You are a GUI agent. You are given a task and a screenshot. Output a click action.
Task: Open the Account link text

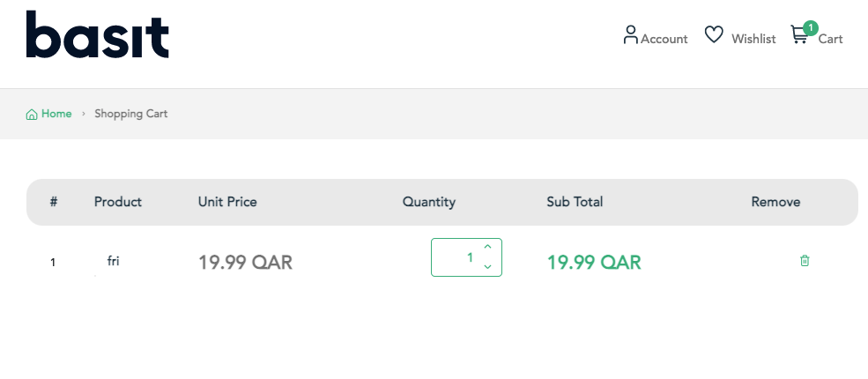(664, 39)
